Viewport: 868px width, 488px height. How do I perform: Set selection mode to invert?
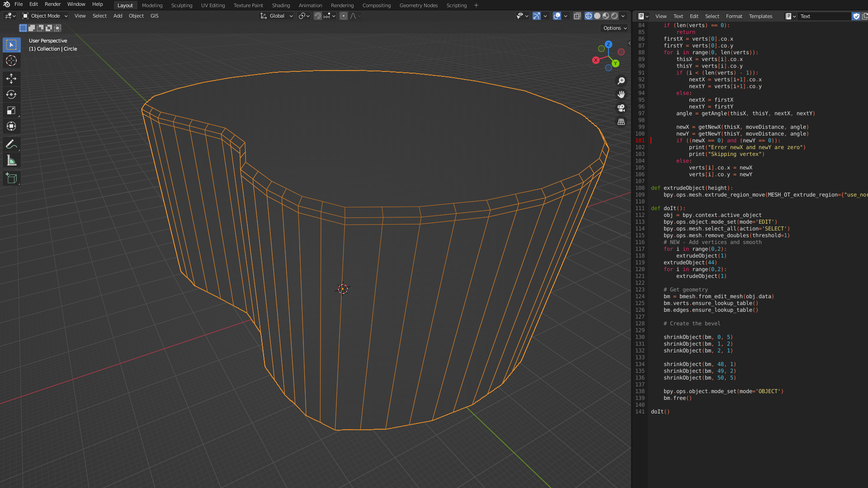(x=49, y=28)
